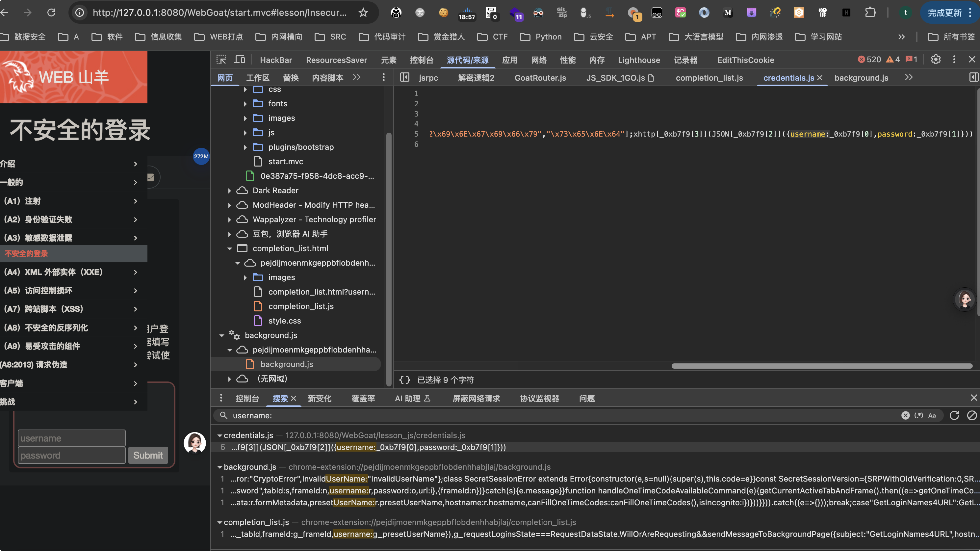Open the 所有书签 folder
Screen dimensions: 980x551
pos(951,37)
